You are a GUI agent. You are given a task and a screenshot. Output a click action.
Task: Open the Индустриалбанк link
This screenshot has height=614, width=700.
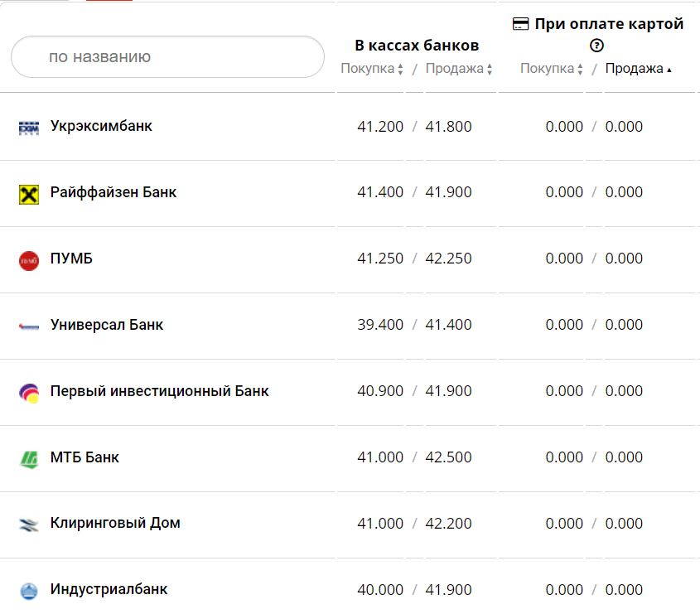click(109, 590)
